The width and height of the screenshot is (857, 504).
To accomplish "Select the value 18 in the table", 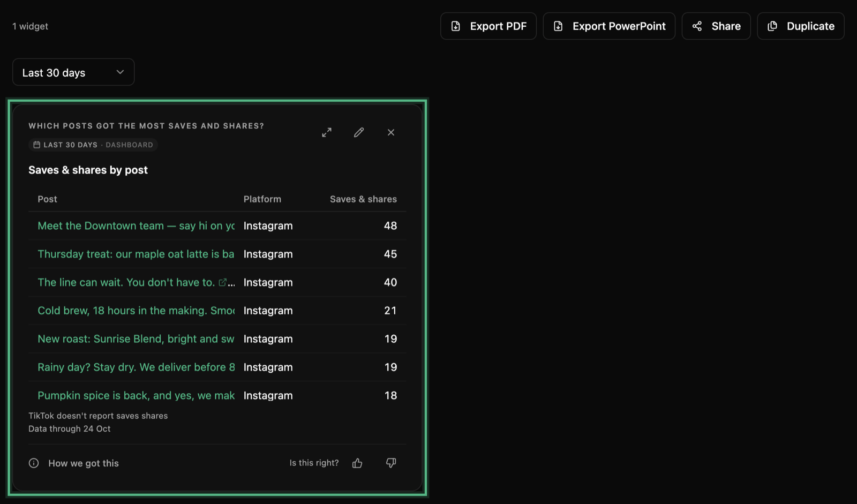I will pos(390,396).
